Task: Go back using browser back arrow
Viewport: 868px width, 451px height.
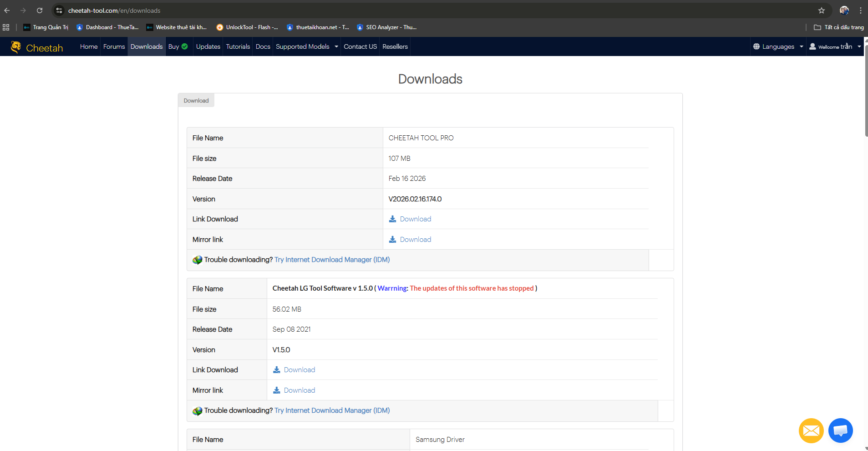Action: [x=7, y=10]
